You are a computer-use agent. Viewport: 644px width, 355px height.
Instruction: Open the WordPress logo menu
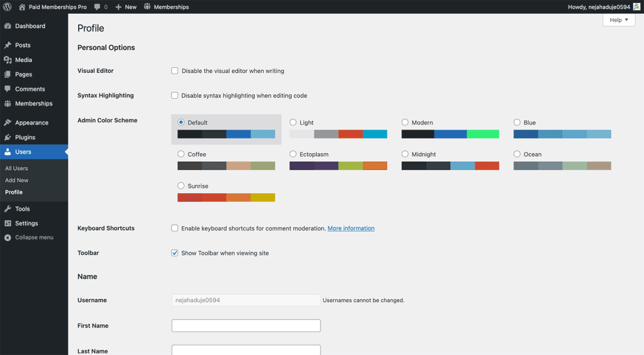tap(7, 7)
